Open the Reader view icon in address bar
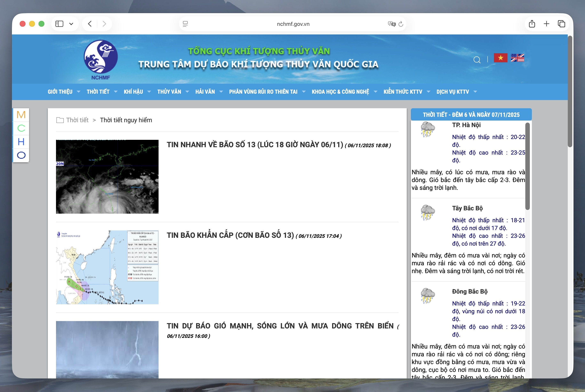The width and height of the screenshot is (585, 392). click(x=185, y=24)
